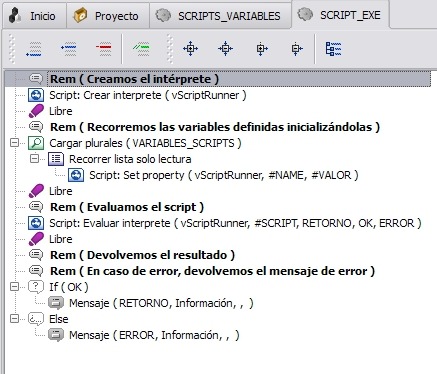Click the add line with blue plus icon
This screenshot has height=374, width=437.
pyautogui.click(x=69, y=49)
